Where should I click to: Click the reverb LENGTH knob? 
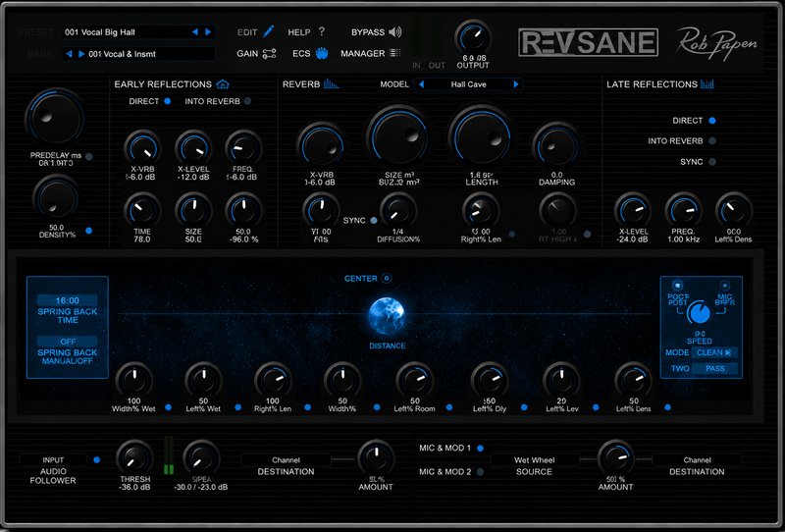(x=481, y=135)
